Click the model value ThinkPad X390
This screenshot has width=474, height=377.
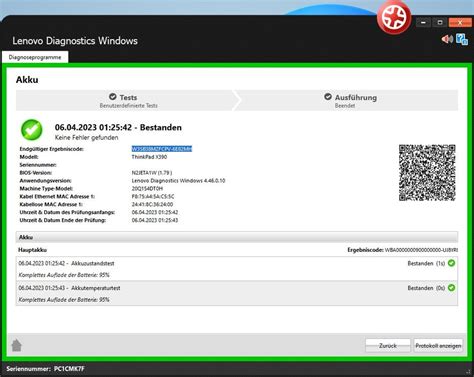[x=149, y=157]
